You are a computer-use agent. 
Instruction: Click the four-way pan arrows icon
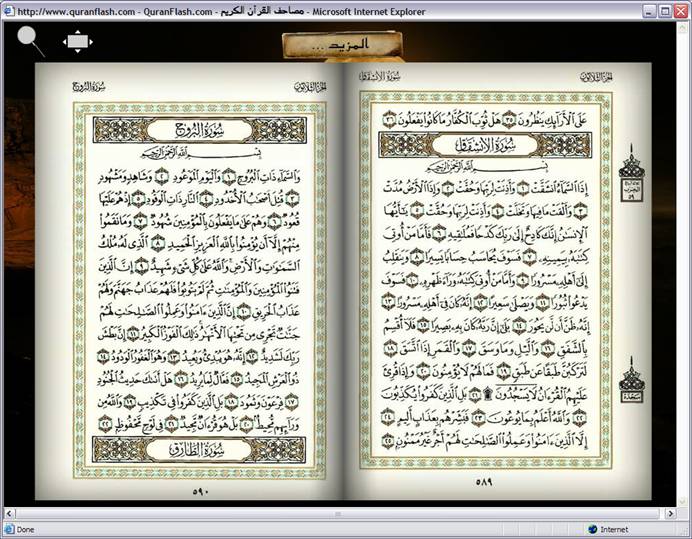pos(78,41)
